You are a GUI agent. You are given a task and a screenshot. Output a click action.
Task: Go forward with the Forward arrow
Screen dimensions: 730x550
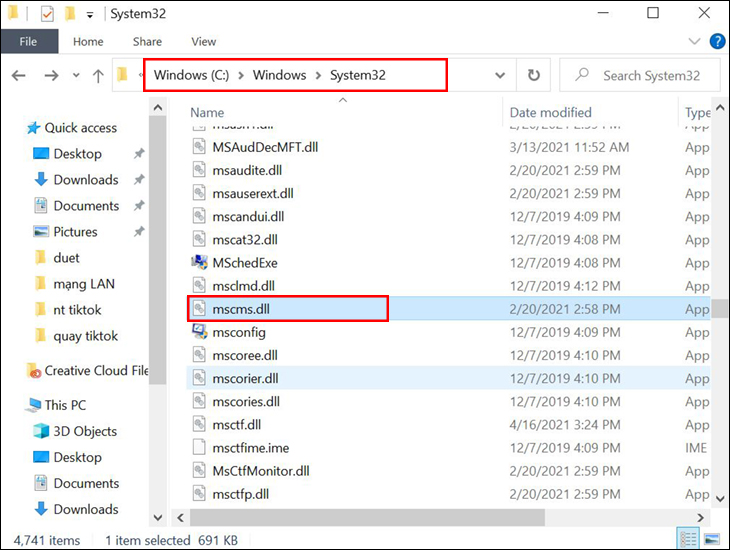51,75
